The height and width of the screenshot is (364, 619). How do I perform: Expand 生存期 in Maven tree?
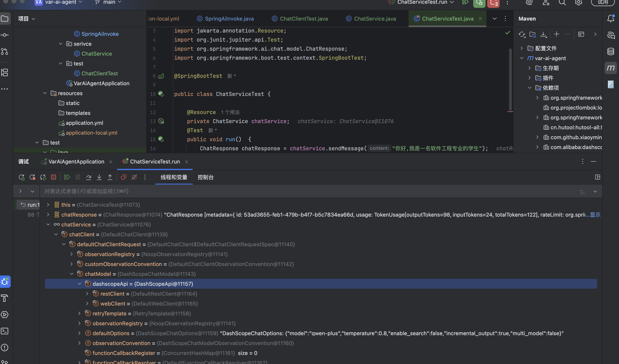point(530,68)
